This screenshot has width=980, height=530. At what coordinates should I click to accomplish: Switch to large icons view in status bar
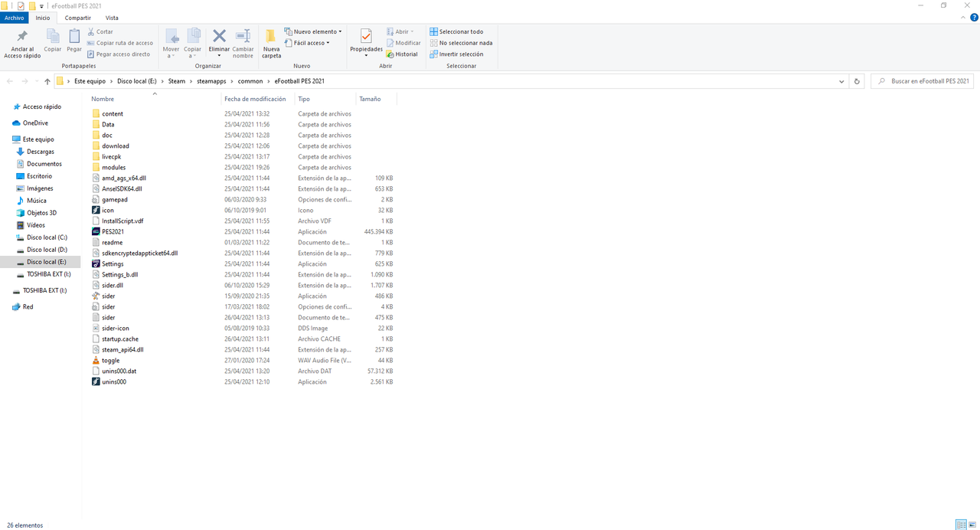pos(972,525)
